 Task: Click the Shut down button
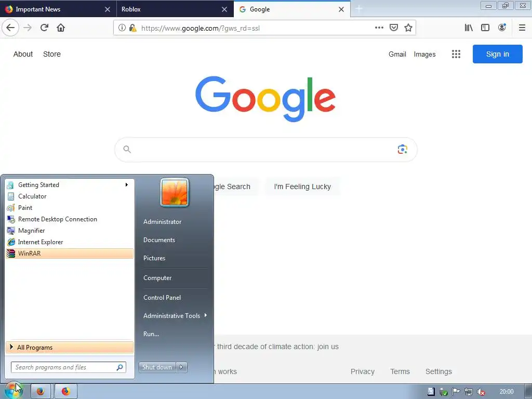coord(157,367)
